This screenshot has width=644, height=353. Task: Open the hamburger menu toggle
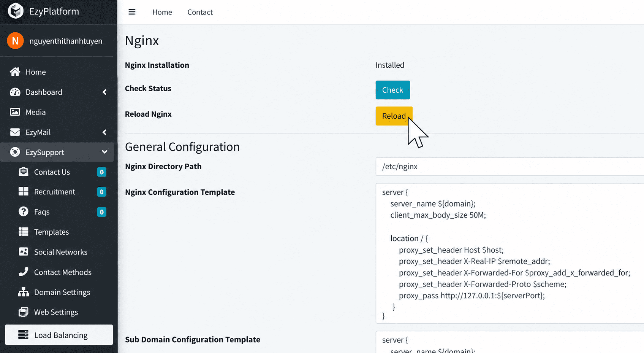[132, 12]
